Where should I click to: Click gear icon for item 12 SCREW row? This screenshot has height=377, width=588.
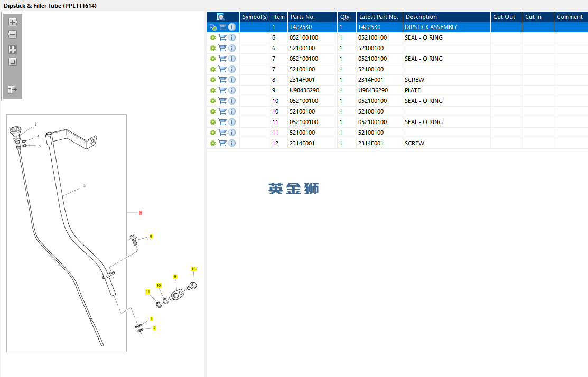click(213, 143)
